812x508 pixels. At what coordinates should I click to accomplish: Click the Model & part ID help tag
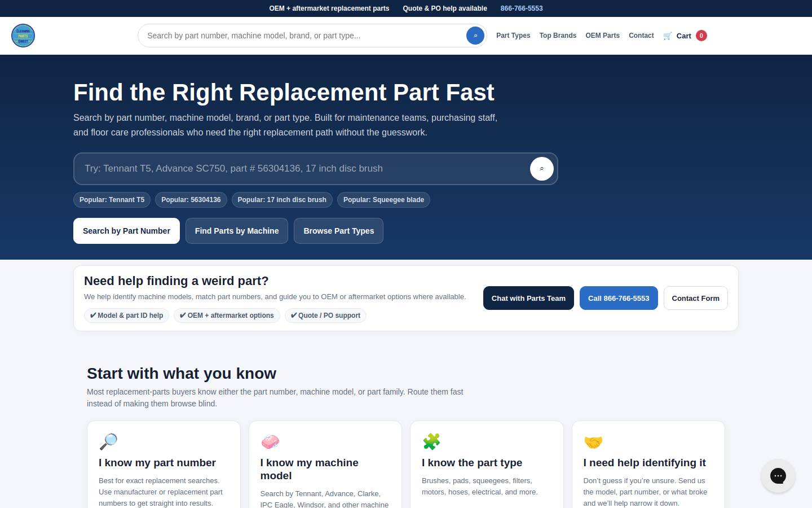coord(126,316)
